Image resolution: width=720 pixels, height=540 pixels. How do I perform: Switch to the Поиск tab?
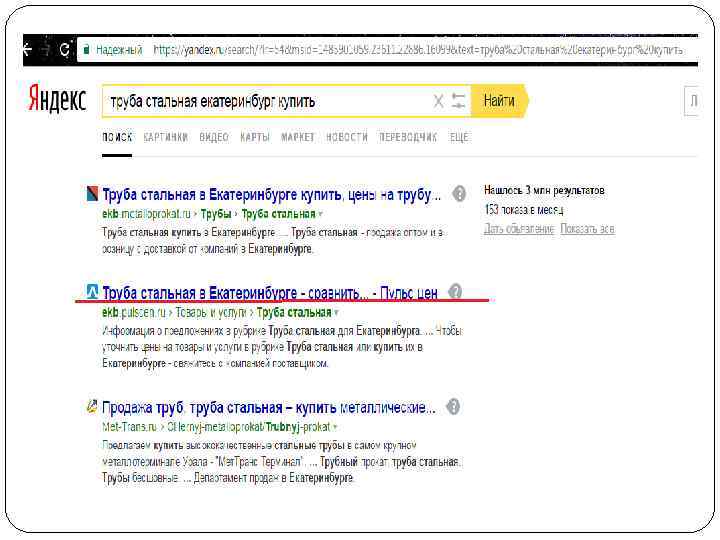117,137
